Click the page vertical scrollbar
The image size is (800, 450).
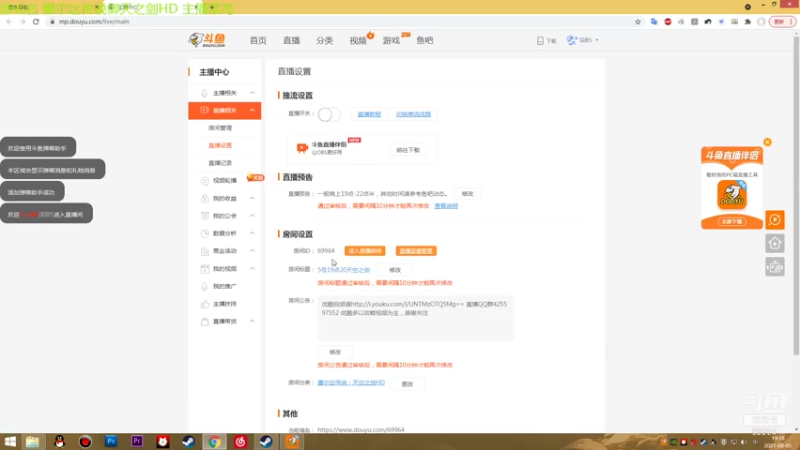pos(796,194)
